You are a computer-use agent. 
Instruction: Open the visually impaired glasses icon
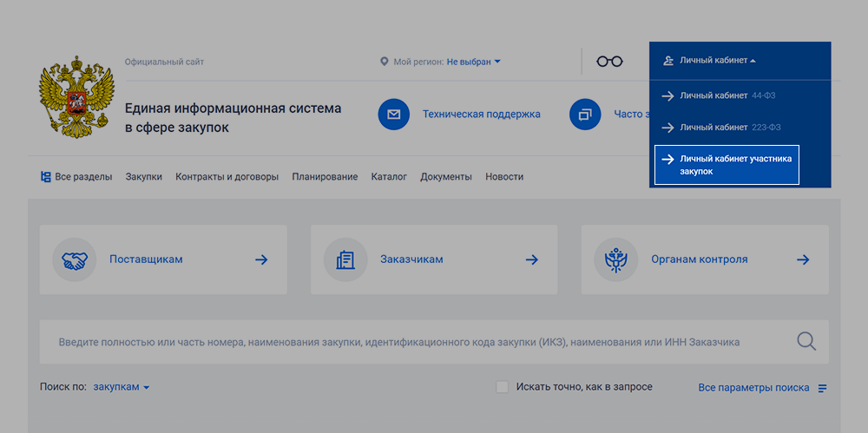point(609,62)
